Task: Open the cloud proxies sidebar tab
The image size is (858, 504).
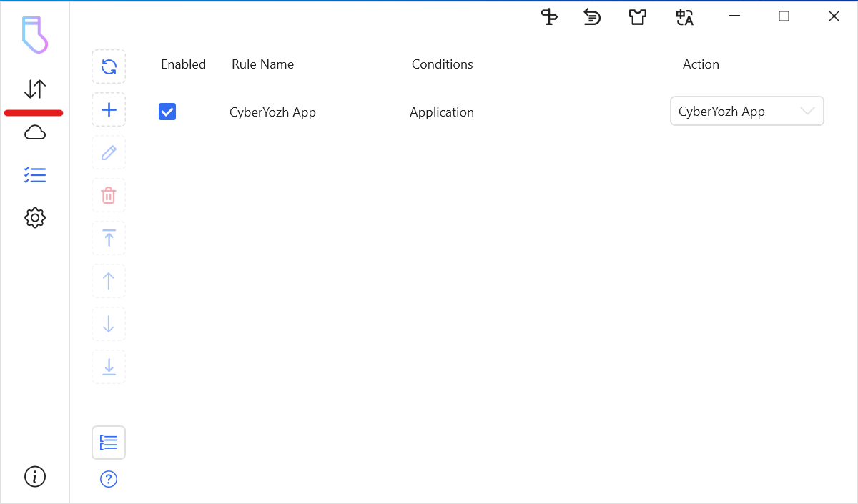Action: tap(35, 132)
